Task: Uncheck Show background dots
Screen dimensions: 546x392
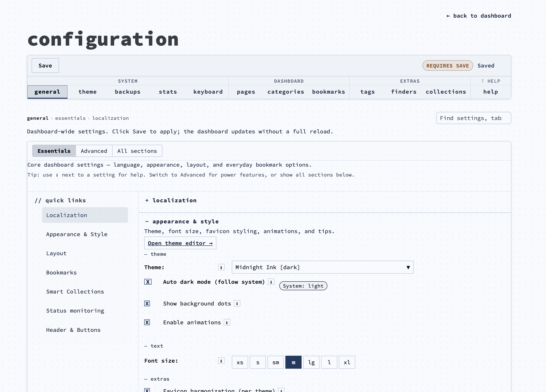Action: point(147,303)
